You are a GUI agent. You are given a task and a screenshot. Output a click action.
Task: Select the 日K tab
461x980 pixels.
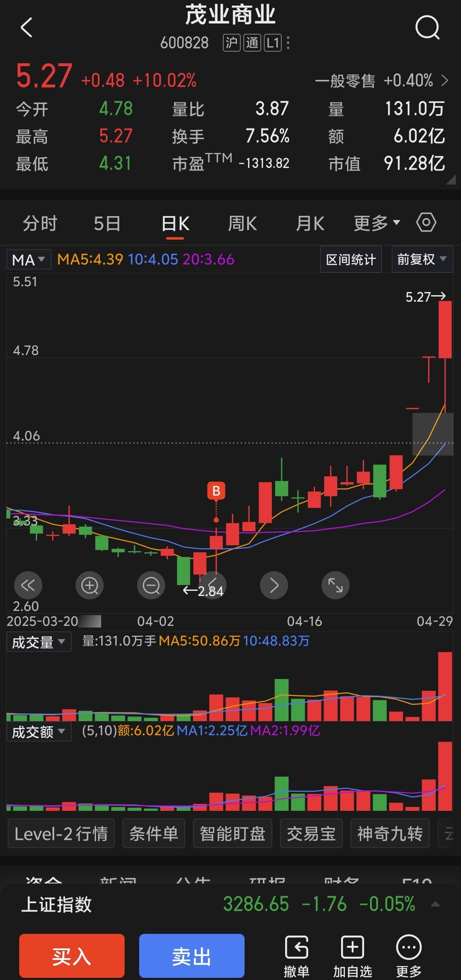pyautogui.click(x=175, y=223)
